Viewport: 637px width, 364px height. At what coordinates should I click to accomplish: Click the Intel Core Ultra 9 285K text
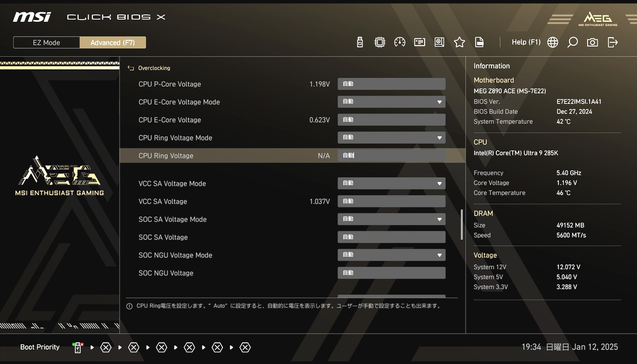[x=516, y=153]
